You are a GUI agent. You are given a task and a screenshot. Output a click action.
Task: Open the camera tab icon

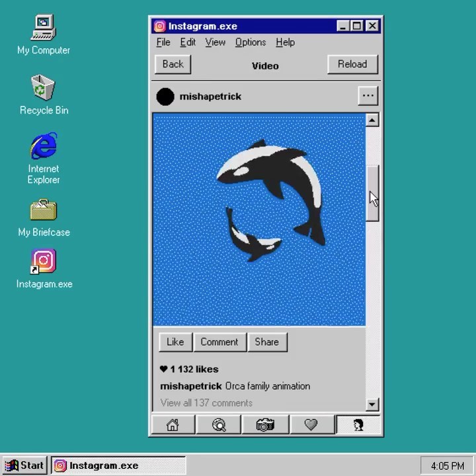[x=265, y=424]
